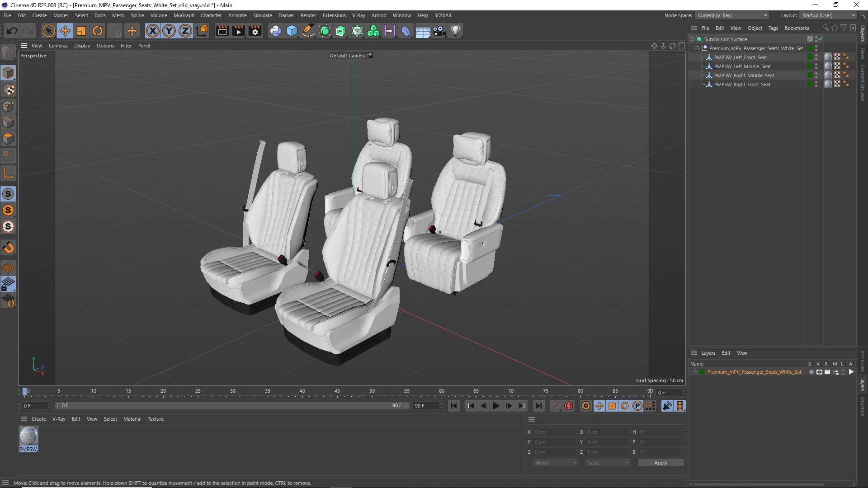Open the Python script icon

[275, 31]
